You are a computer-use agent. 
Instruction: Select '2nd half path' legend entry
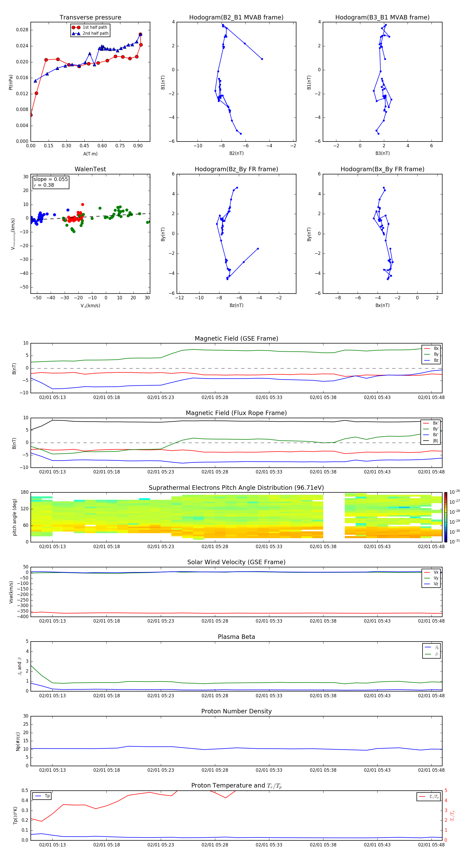point(90,33)
